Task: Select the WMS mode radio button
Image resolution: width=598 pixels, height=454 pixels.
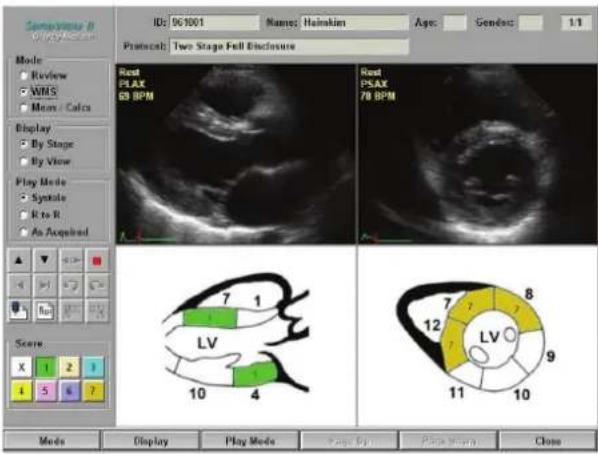Action: click(x=24, y=92)
